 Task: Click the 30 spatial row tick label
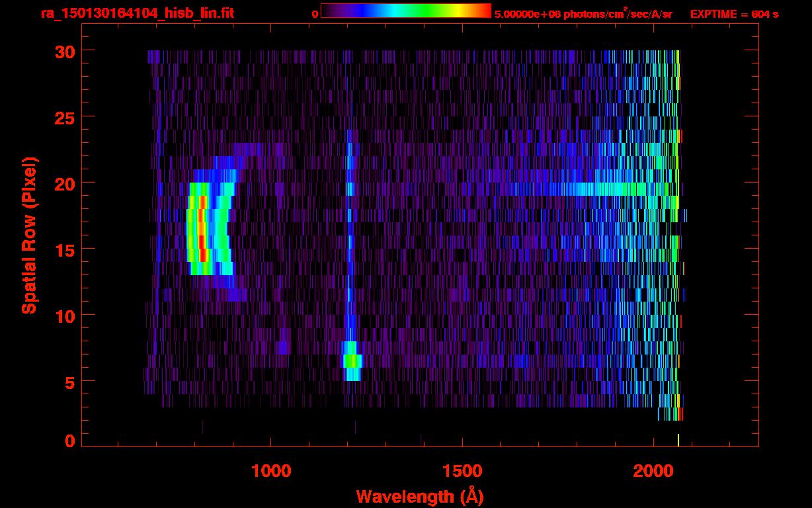(65, 51)
